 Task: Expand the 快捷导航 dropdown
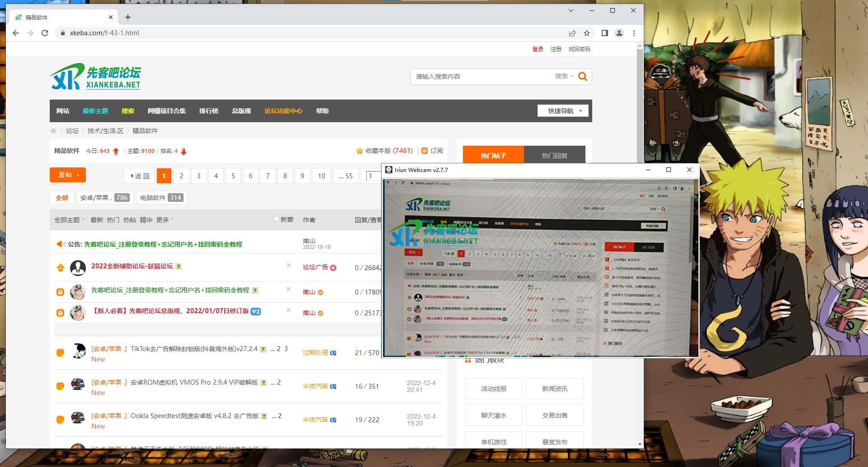pos(563,111)
